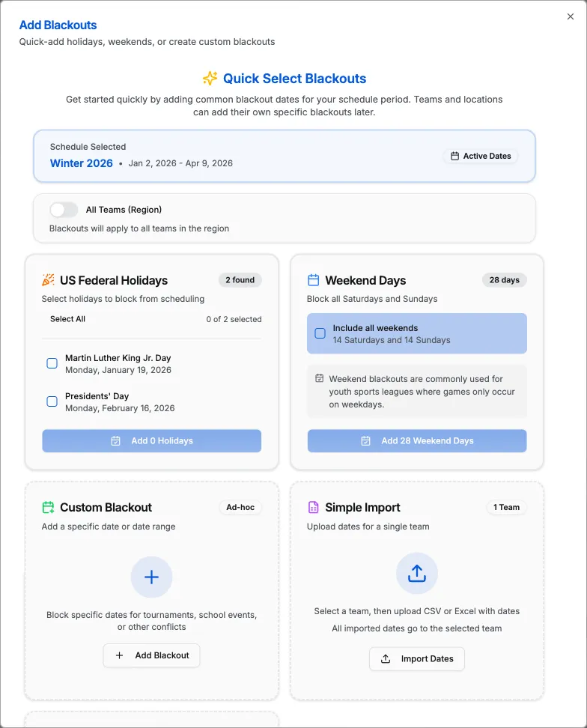Check the Martin Luther King Jr. Day checkbox
Screen dimensions: 587x728
point(52,363)
